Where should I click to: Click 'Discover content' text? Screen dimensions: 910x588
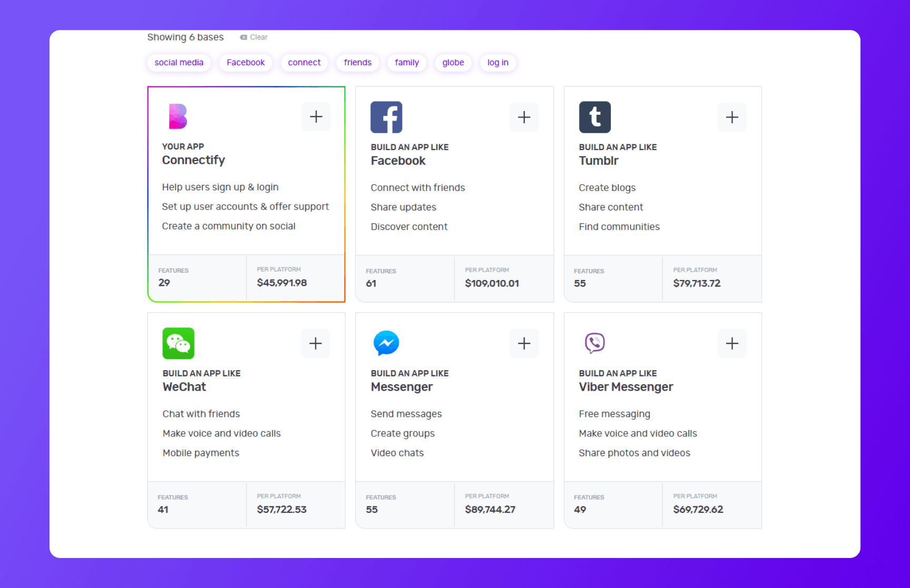(409, 227)
